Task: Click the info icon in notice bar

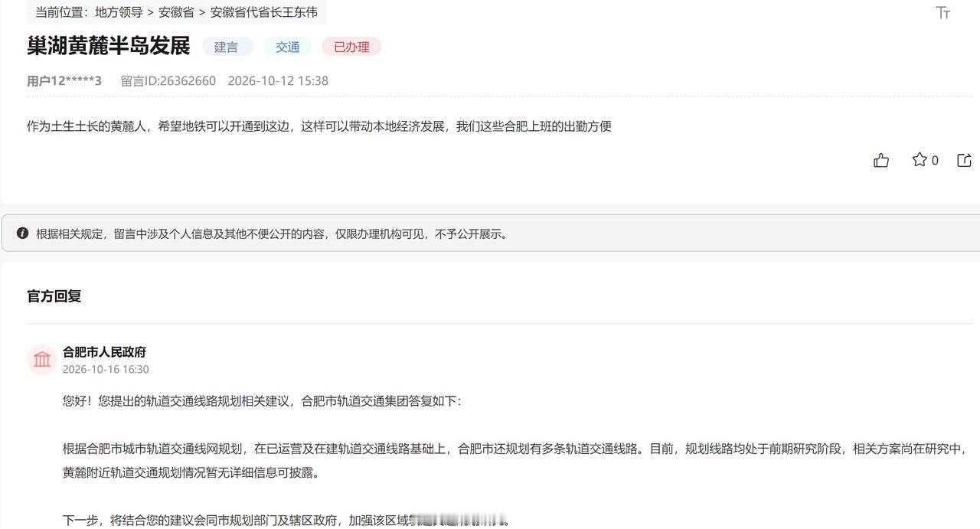Action: [x=22, y=233]
